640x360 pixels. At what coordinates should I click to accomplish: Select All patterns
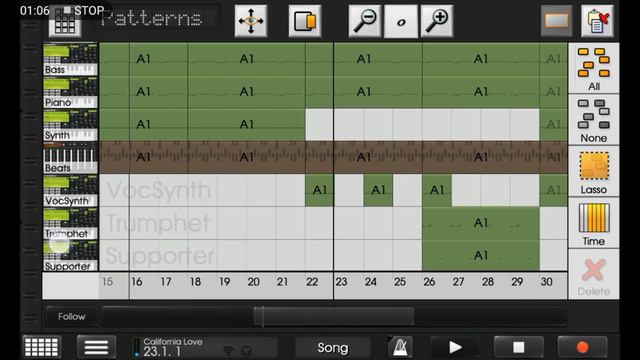click(x=594, y=68)
